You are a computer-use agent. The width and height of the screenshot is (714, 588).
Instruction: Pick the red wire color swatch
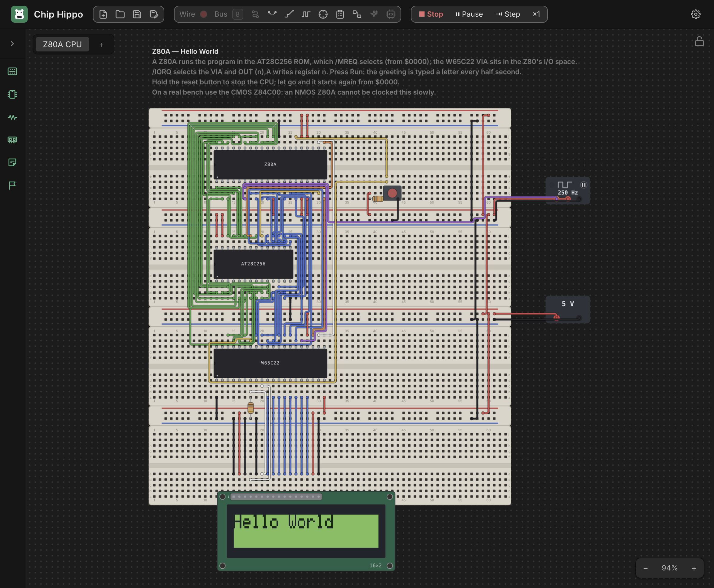click(204, 14)
